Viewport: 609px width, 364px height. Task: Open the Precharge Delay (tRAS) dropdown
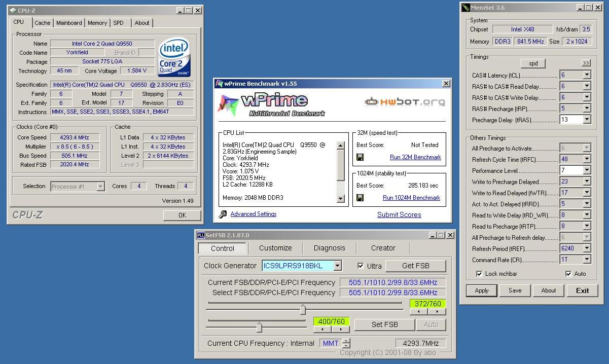coord(587,120)
